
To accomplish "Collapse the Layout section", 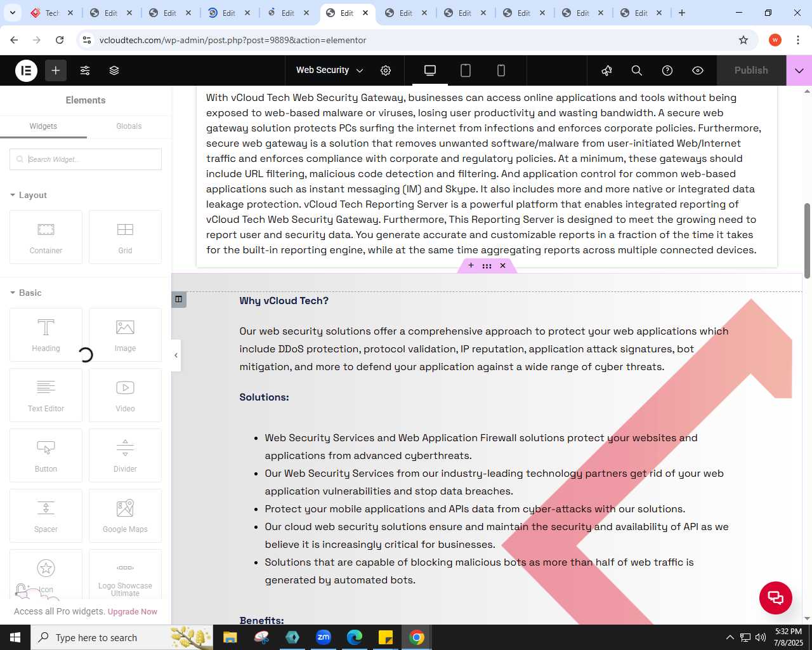I will [x=29, y=196].
